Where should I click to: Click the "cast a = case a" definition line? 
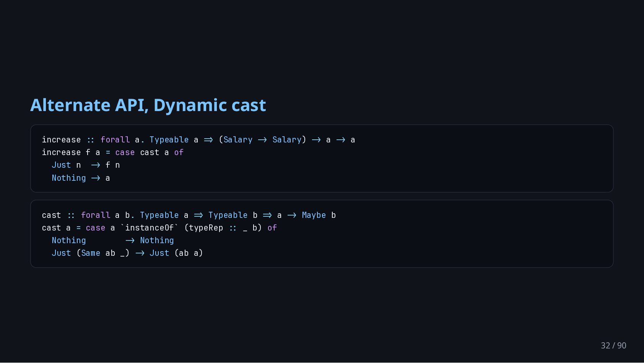[159, 228]
